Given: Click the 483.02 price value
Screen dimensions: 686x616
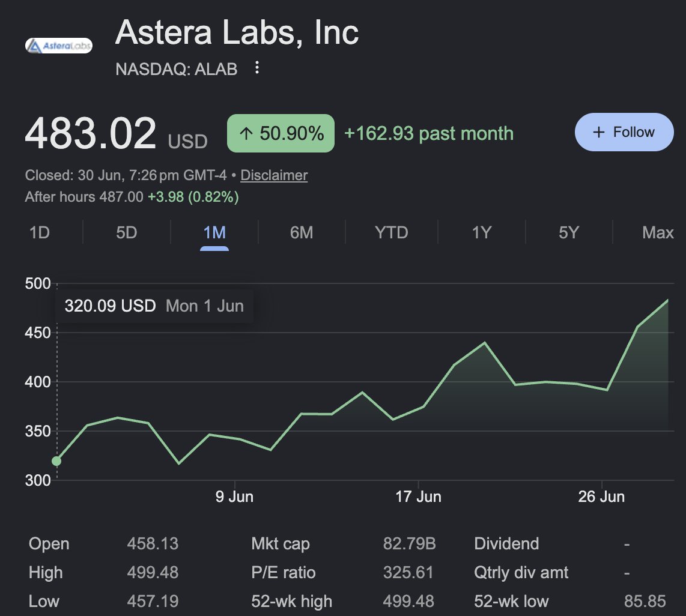Looking at the screenshot, I should (x=91, y=133).
